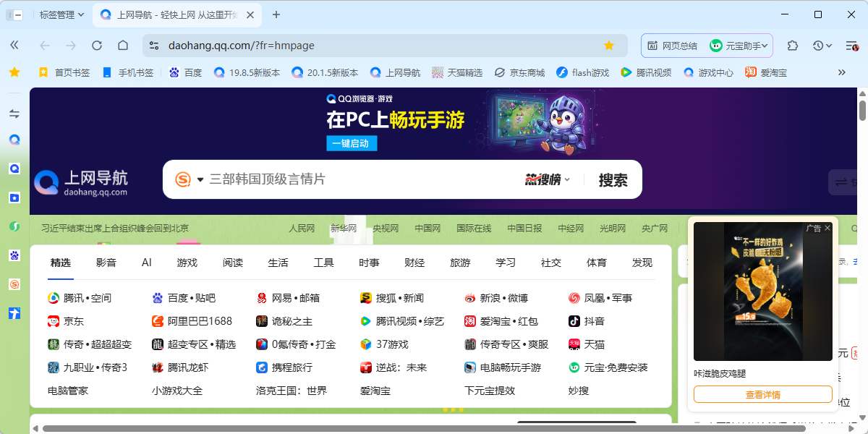Image resolution: width=868 pixels, height=434 pixels.
Task: Click the site info icon in address bar
Action: [153, 46]
